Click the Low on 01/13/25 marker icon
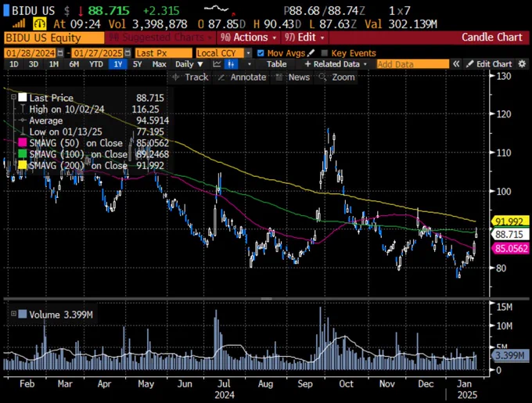532x403 pixels. tap(23, 131)
